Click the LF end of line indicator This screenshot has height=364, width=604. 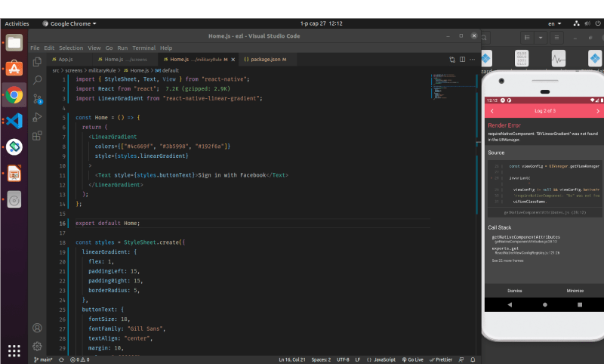pos(357,359)
